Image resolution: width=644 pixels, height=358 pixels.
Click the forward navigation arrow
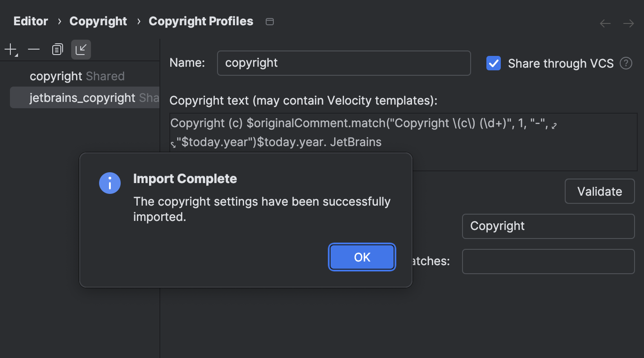pyautogui.click(x=628, y=23)
